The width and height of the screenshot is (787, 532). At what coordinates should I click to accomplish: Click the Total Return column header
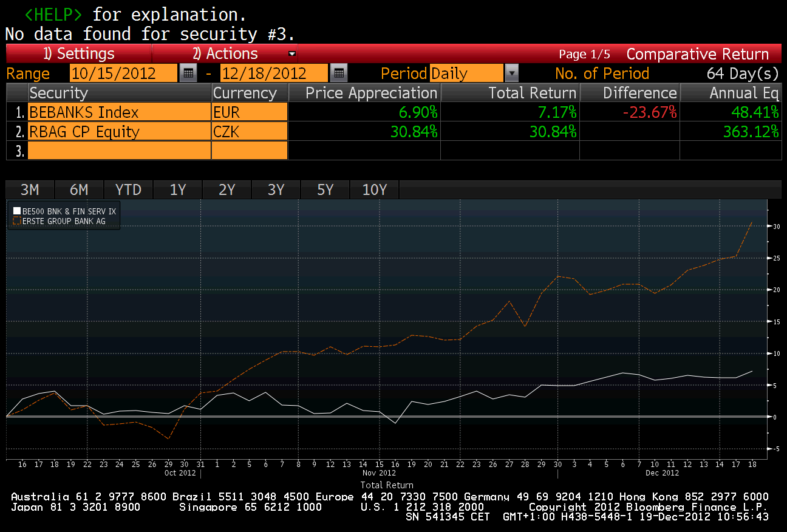click(510, 93)
